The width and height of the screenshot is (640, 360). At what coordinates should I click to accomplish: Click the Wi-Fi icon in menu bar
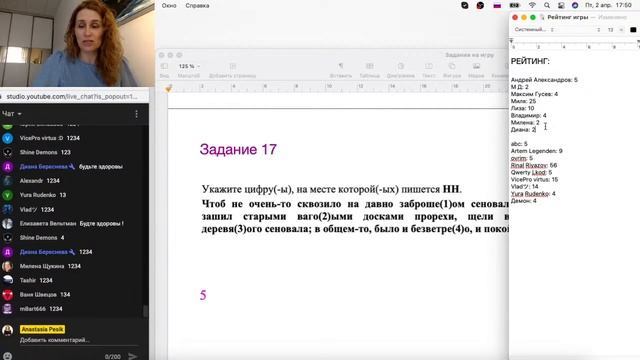(532, 5)
